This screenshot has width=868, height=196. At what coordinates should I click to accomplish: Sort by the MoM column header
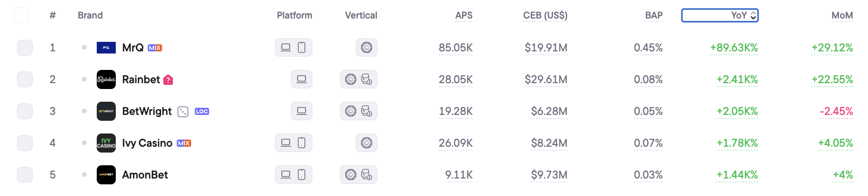842,15
